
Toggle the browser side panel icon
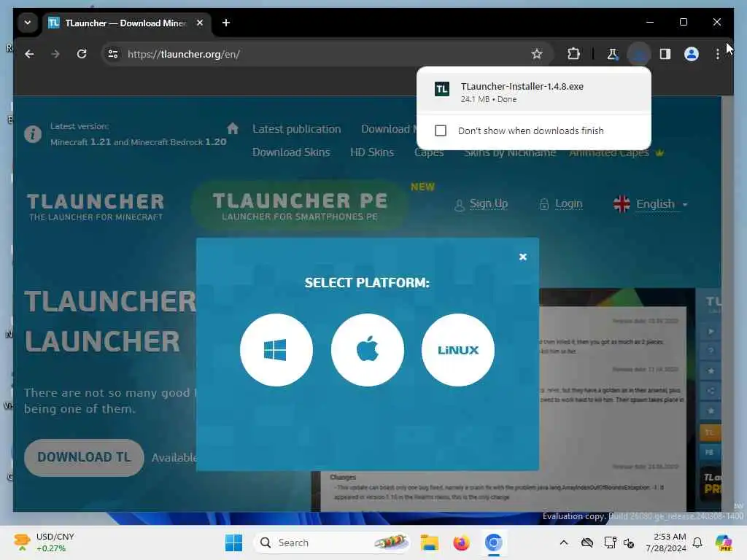pyautogui.click(x=665, y=54)
